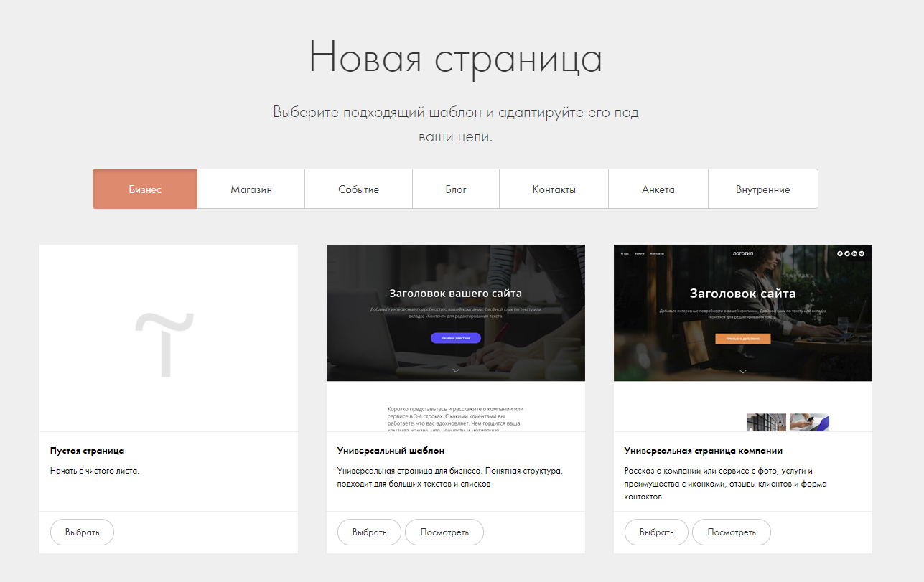
Task: Click the О нас menu link in the template header
Action: (x=625, y=253)
